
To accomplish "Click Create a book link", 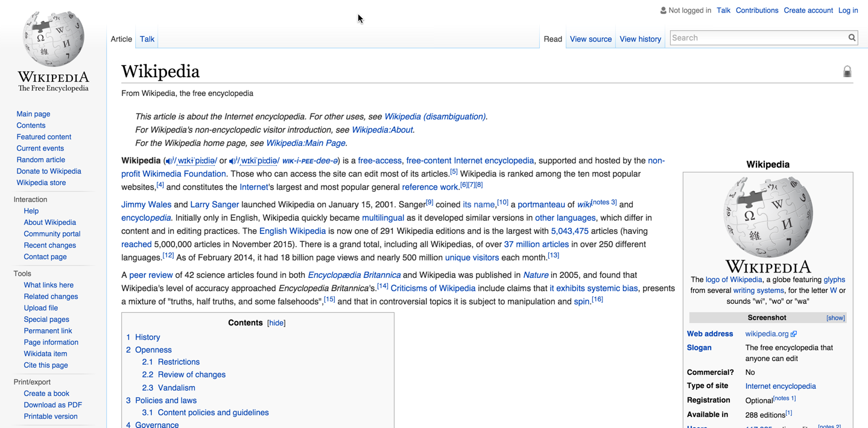I will pyautogui.click(x=46, y=394).
